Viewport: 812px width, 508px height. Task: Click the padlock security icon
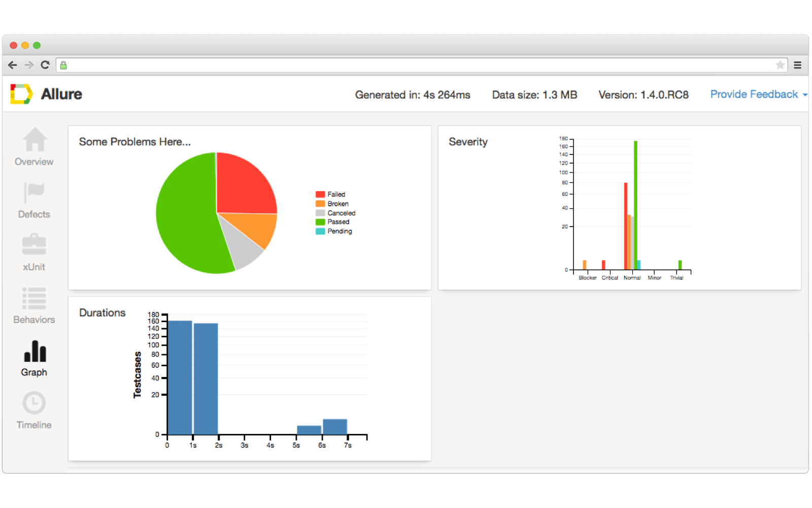tap(63, 65)
